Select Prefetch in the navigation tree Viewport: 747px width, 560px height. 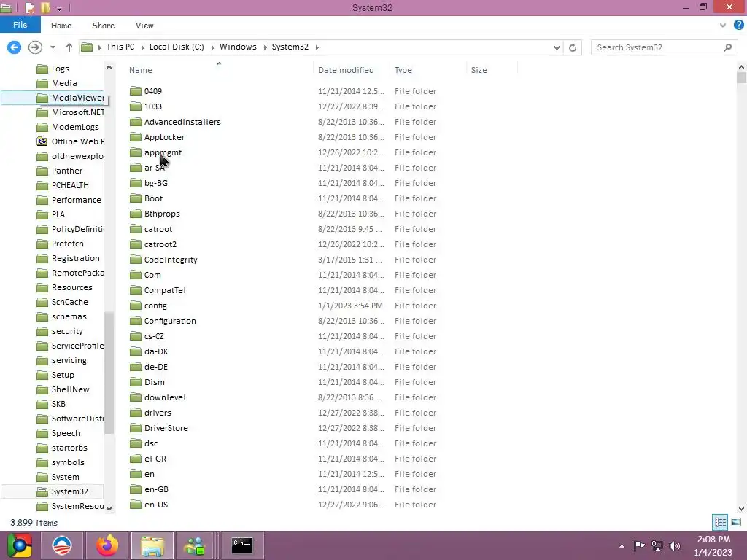[x=67, y=244]
